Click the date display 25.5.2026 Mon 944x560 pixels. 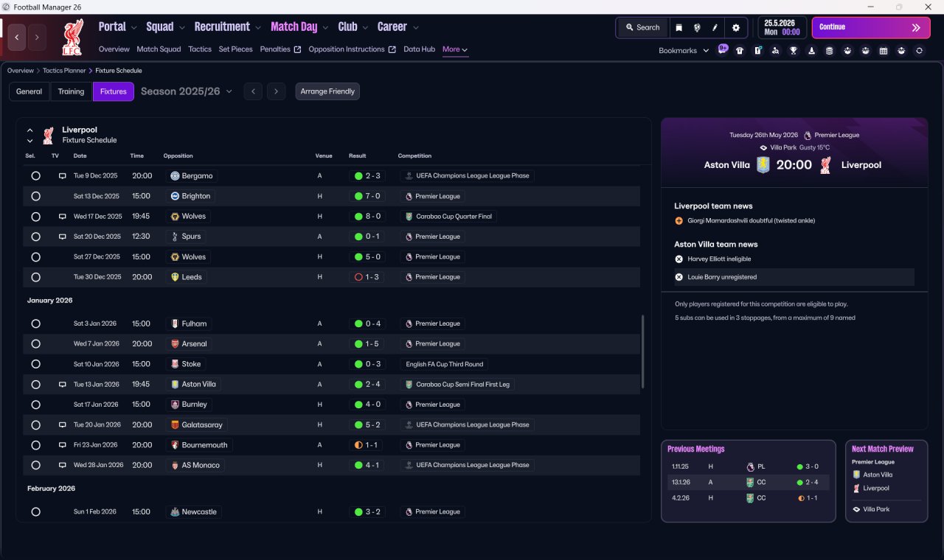click(782, 28)
